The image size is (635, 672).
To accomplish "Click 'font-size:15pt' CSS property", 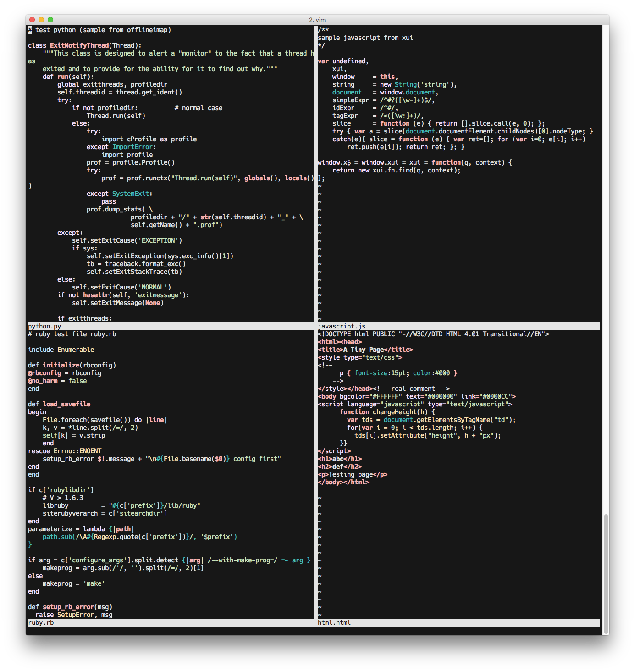I will click(x=380, y=373).
